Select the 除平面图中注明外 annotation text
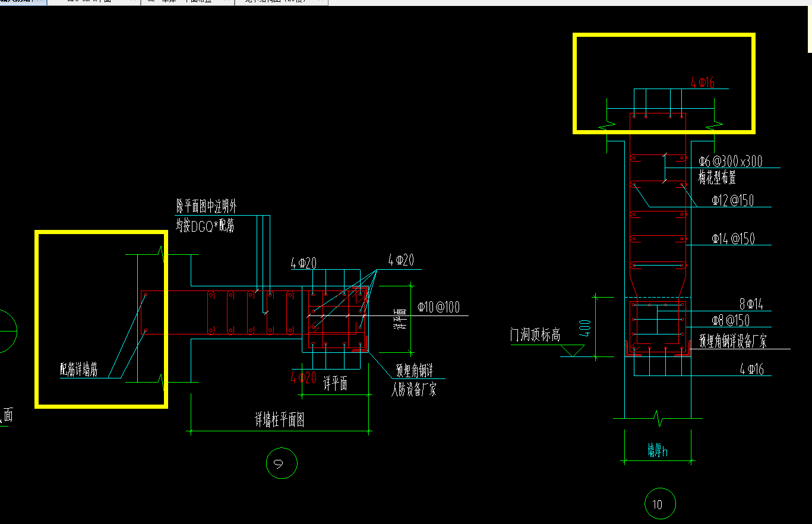812x524 pixels. (x=207, y=207)
